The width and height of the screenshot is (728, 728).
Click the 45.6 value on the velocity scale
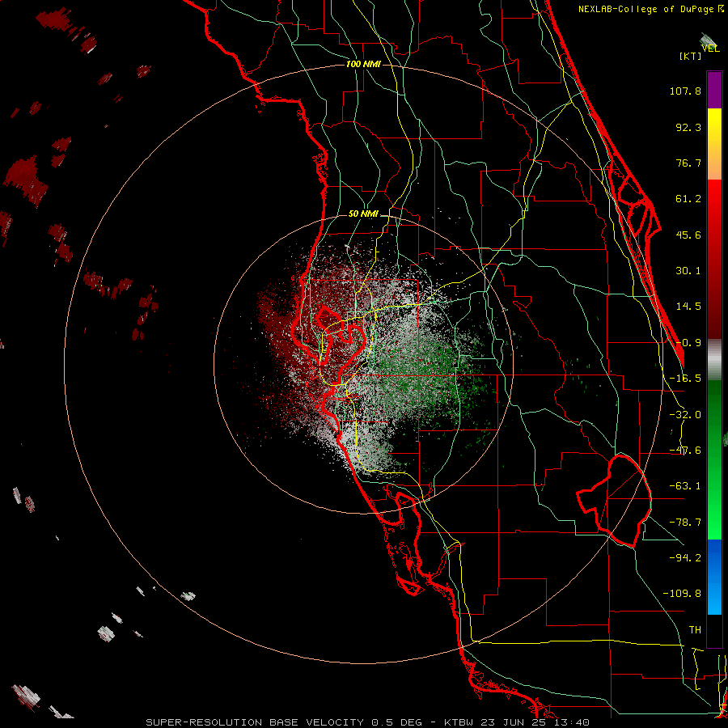[688, 235]
